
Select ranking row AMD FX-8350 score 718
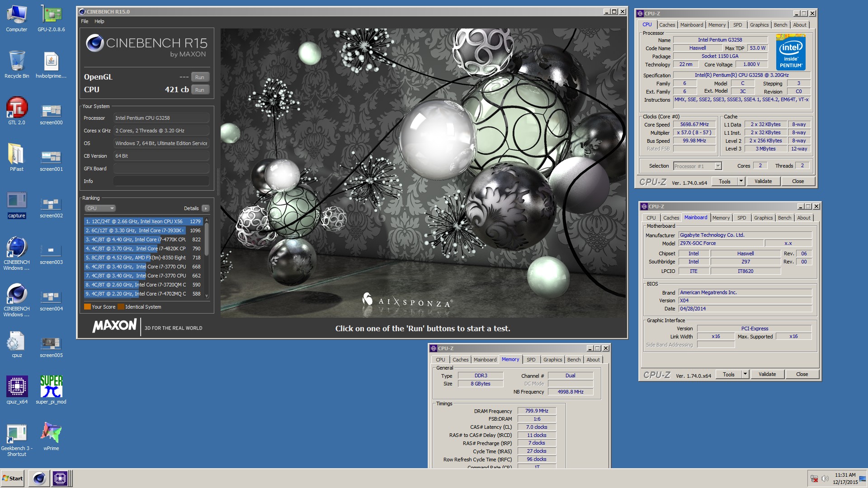(143, 258)
